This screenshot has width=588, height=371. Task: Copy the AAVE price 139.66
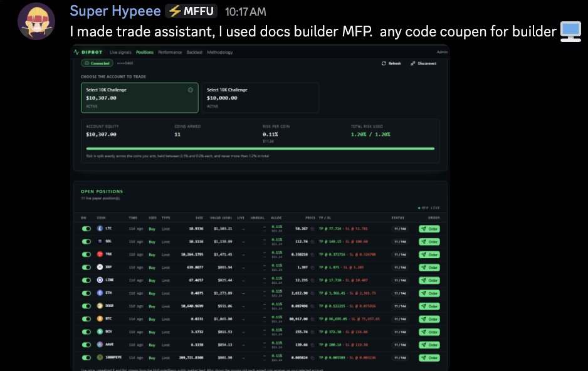[x=312, y=345]
